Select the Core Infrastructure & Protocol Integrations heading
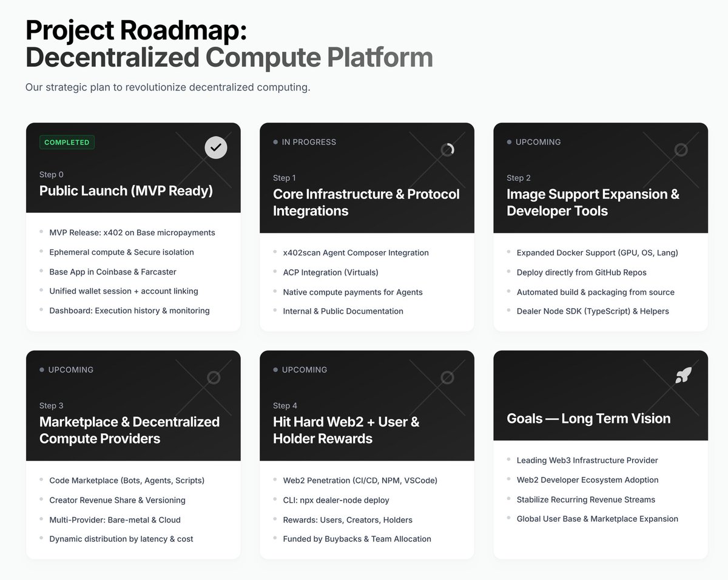 (366, 203)
